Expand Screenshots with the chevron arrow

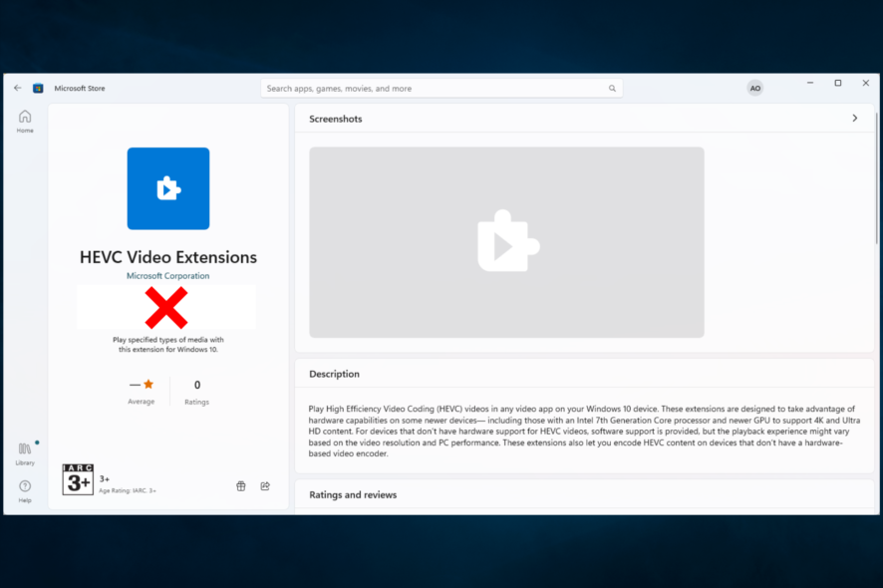(x=855, y=119)
